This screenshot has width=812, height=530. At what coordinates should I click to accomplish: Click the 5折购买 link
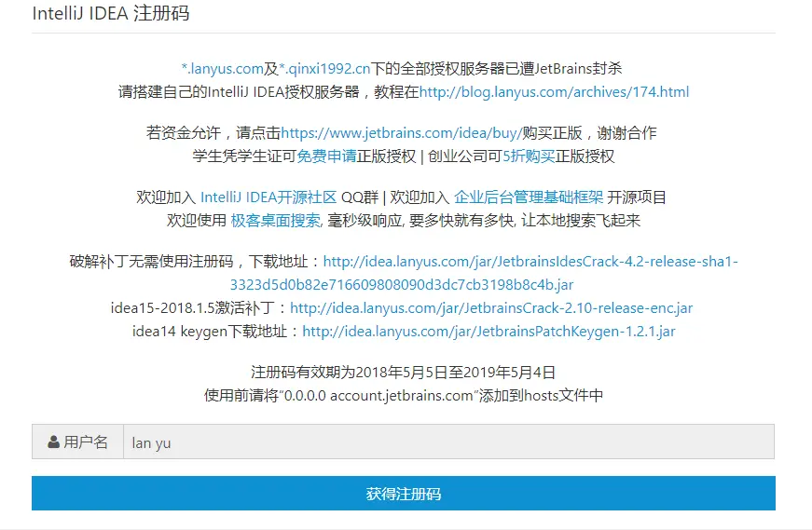(x=529, y=156)
